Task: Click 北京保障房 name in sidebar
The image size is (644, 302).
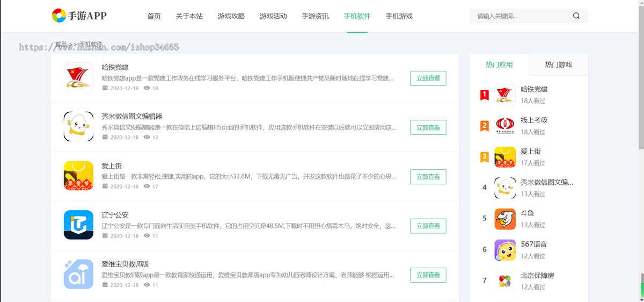Action: click(x=537, y=275)
